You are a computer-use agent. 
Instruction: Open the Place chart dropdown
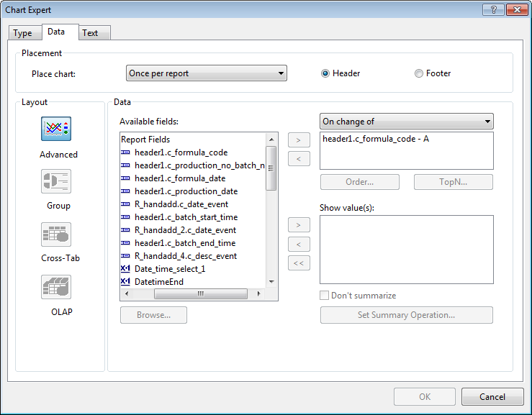point(206,73)
